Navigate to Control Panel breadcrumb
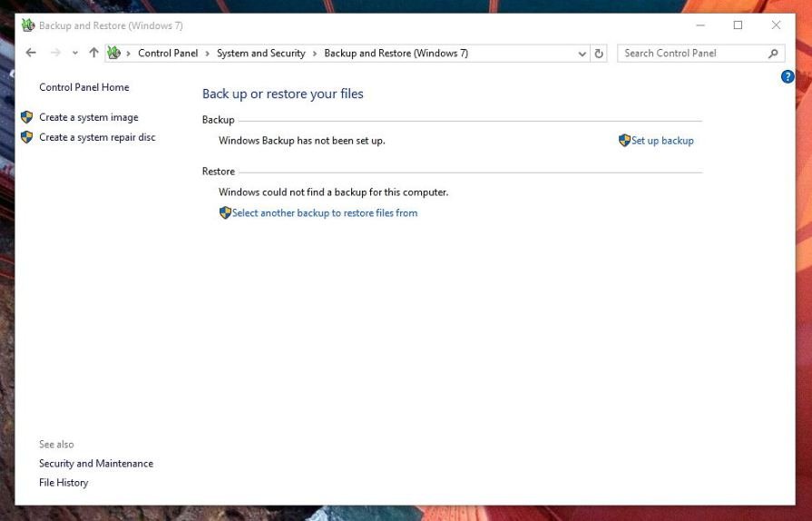812x521 pixels. [168, 54]
